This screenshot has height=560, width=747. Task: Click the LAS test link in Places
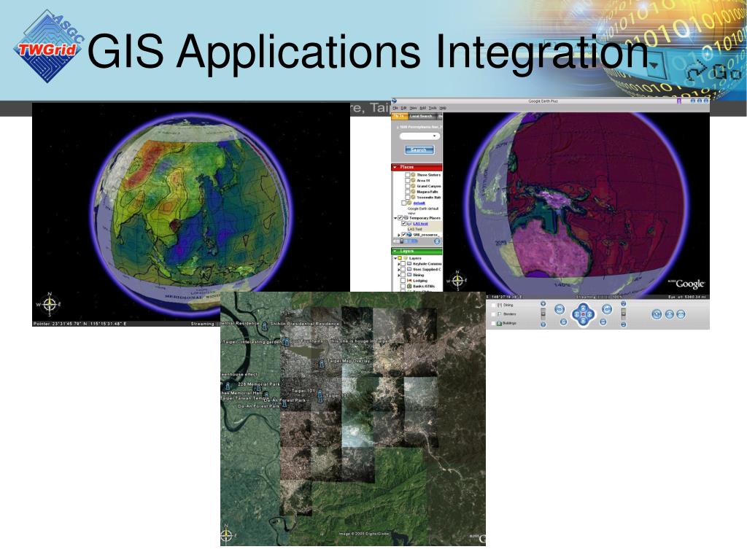[x=420, y=223]
